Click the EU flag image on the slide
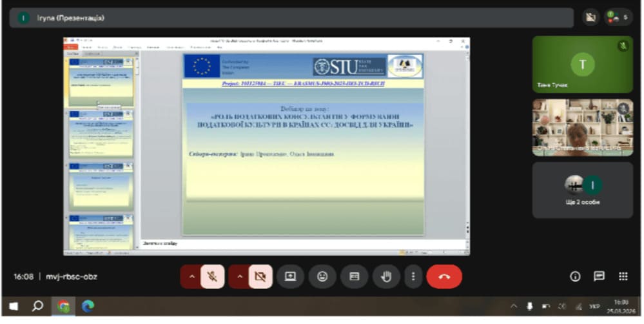The width and height of the screenshot is (644, 324). click(202, 66)
